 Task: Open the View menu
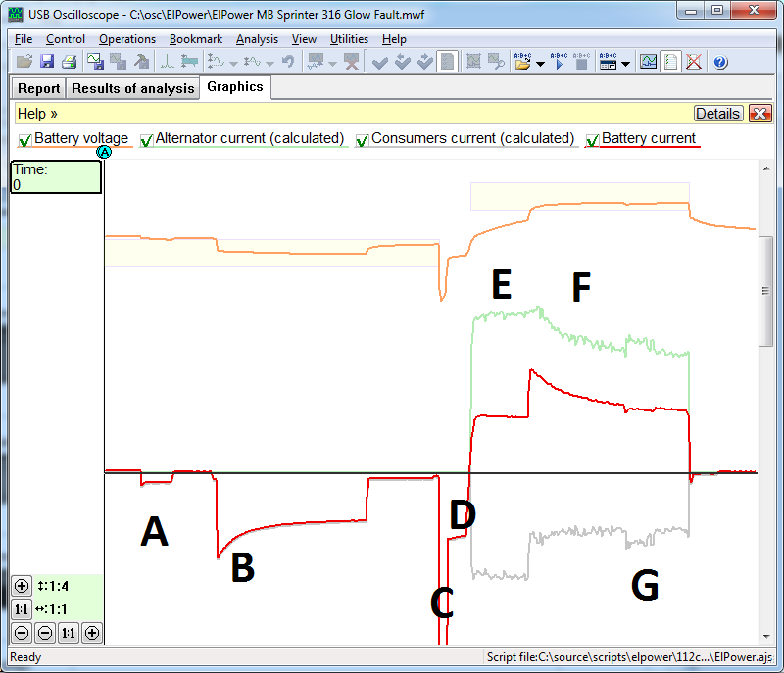[304, 39]
